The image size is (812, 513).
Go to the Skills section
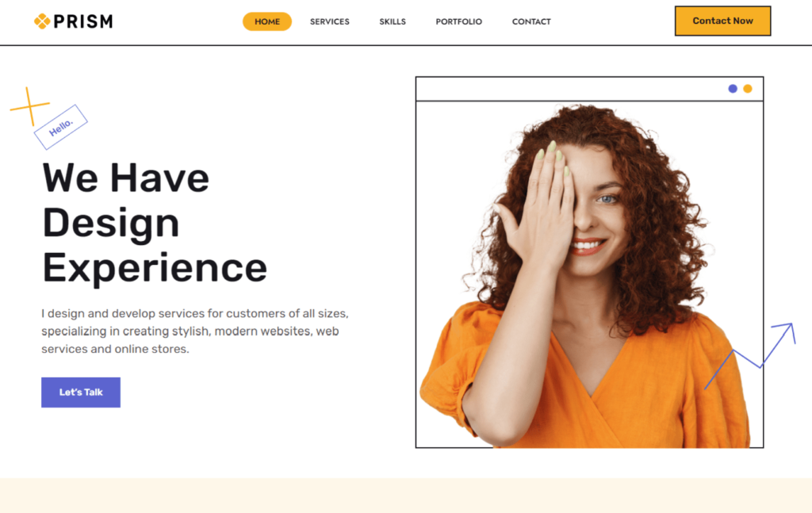[393, 21]
